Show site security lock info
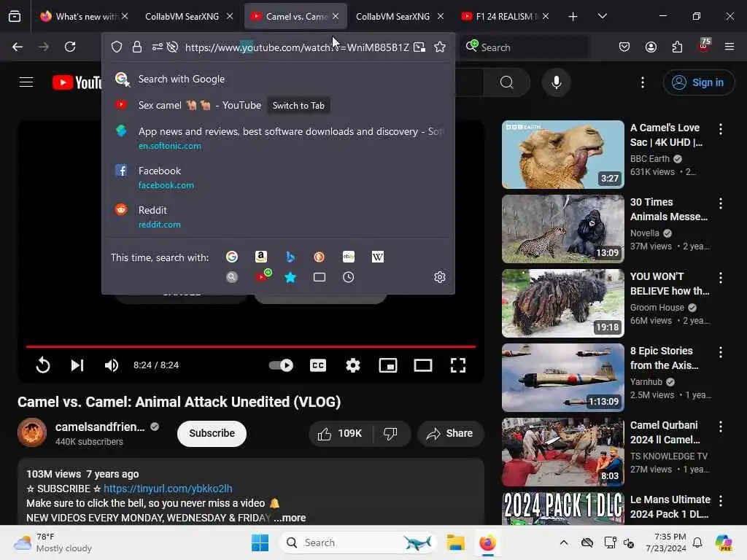Image resolution: width=747 pixels, height=560 pixels. [x=137, y=47]
